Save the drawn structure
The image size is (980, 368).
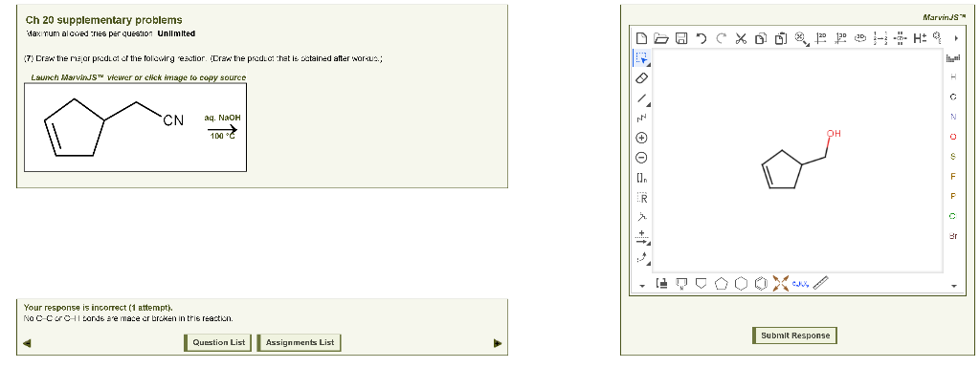point(681,38)
